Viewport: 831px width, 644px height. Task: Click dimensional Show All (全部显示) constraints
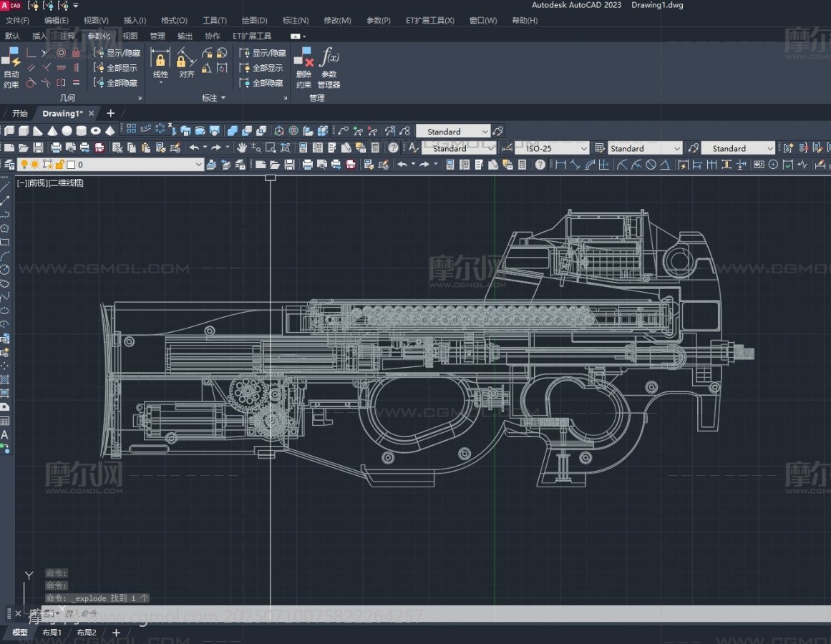[261, 68]
